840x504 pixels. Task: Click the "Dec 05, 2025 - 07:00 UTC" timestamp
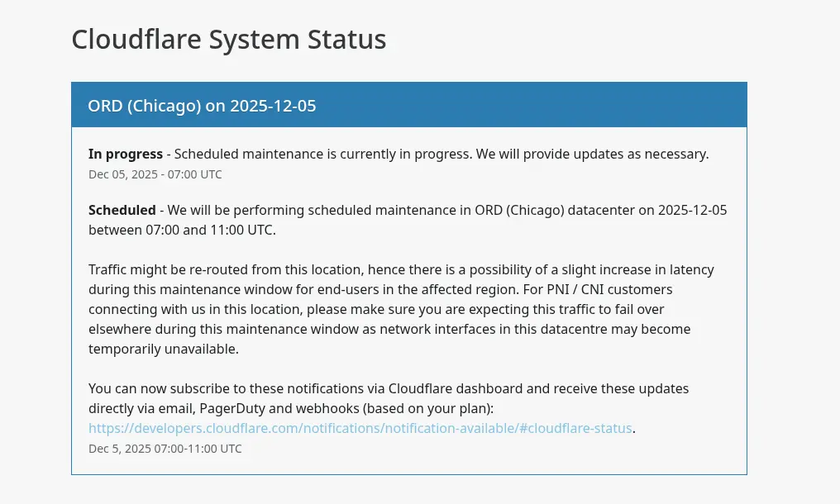pos(155,174)
